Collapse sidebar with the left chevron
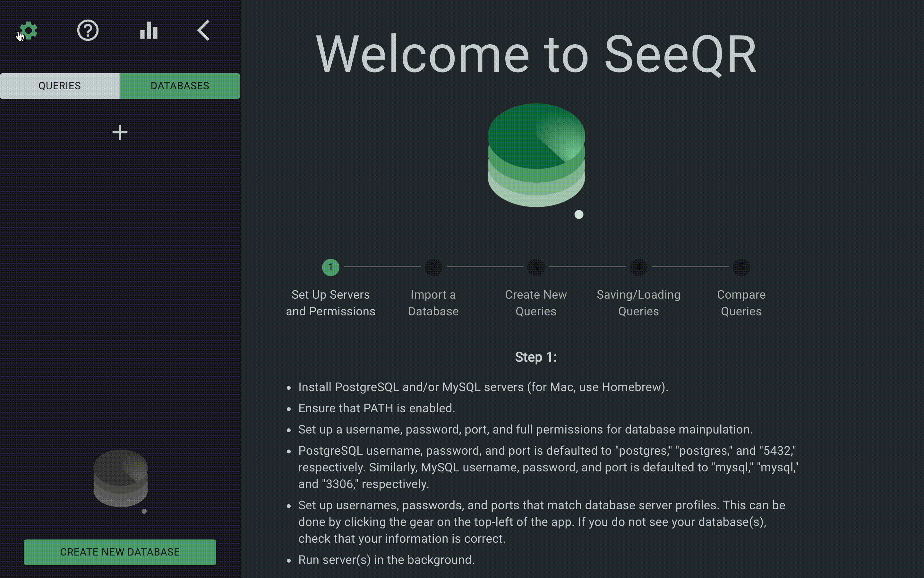 coord(203,31)
